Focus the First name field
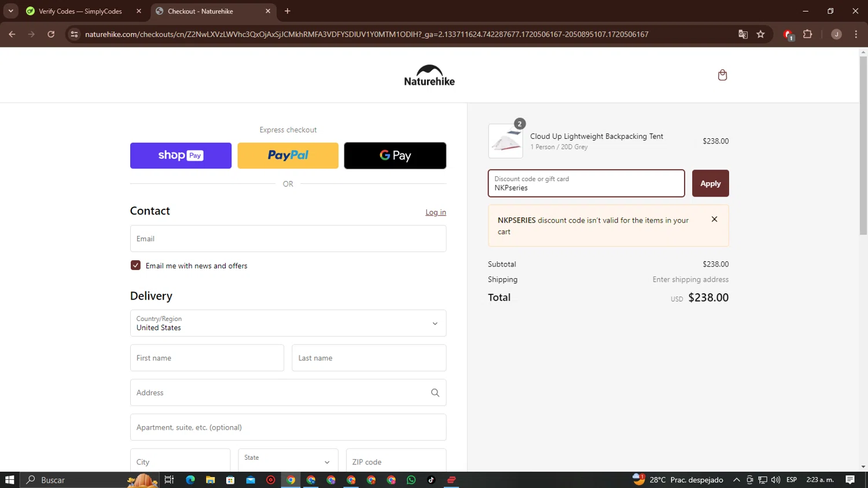The width and height of the screenshot is (868, 488). click(207, 358)
